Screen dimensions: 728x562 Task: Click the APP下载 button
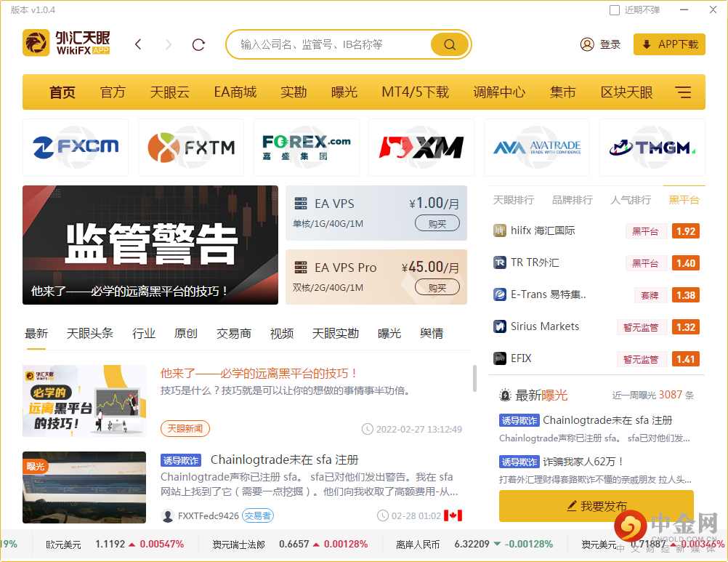(x=669, y=44)
